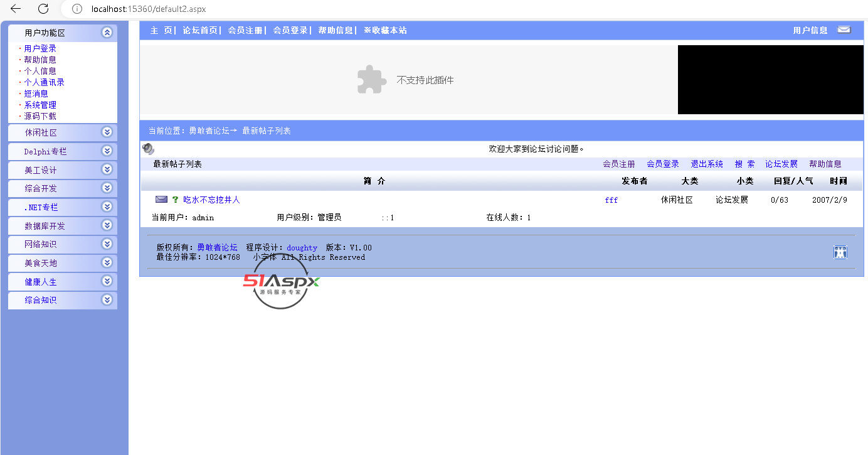This screenshot has width=868, height=455.
Task: Click the doughty link in the footer
Action: [x=302, y=247]
